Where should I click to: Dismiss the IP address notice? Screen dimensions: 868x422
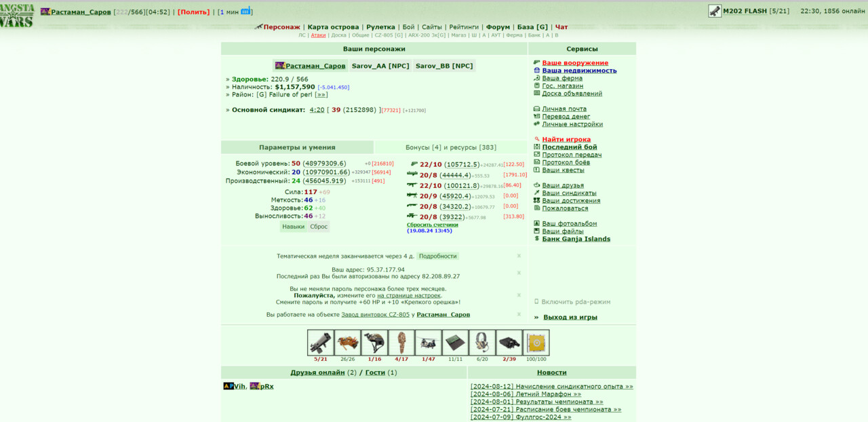[x=519, y=273]
